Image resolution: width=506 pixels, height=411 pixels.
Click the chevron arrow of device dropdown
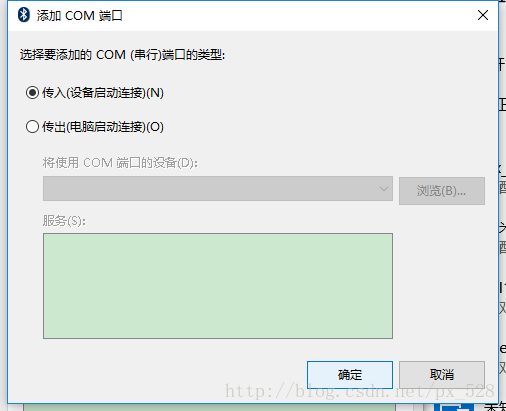(384, 189)
